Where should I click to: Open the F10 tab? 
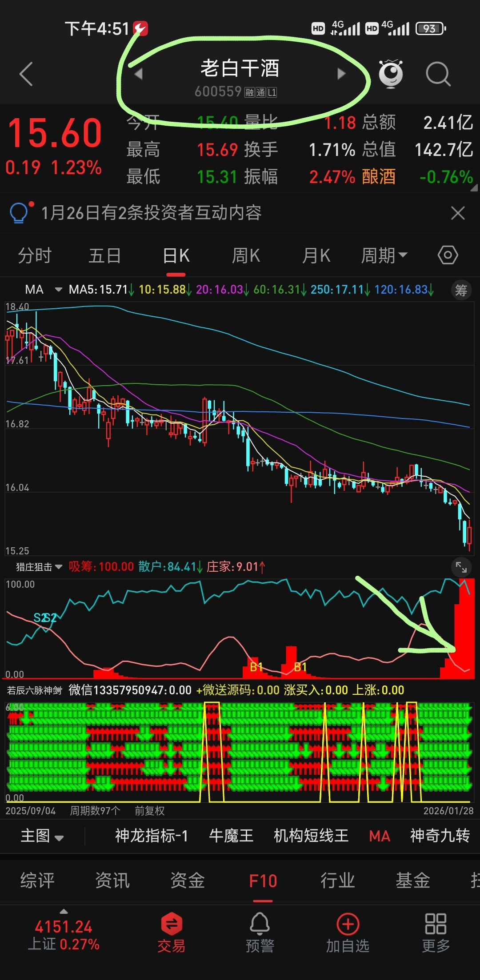pyautogui.click(x=263, y=880)
